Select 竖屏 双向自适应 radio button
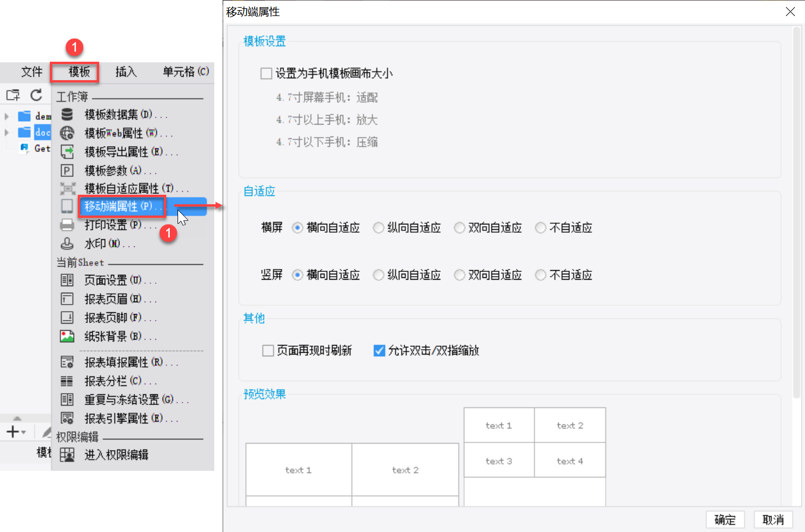Viewport: 805px width, 532px height. [459, 275]
